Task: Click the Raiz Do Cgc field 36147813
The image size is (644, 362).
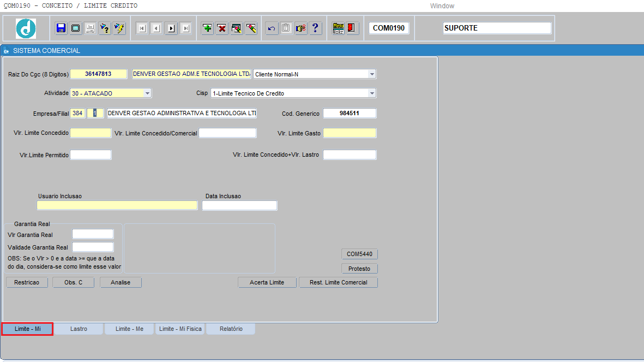Action: (99, 74)
